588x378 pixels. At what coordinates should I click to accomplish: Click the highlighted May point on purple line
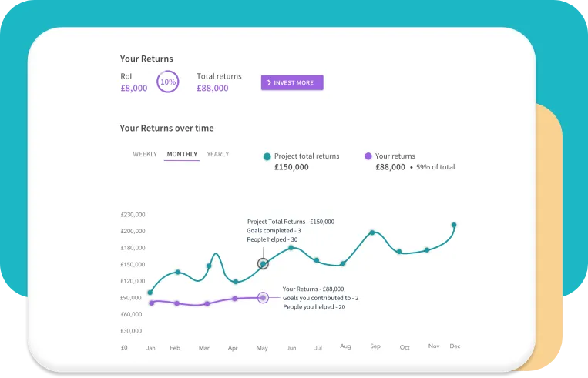(x=263, y=297)
